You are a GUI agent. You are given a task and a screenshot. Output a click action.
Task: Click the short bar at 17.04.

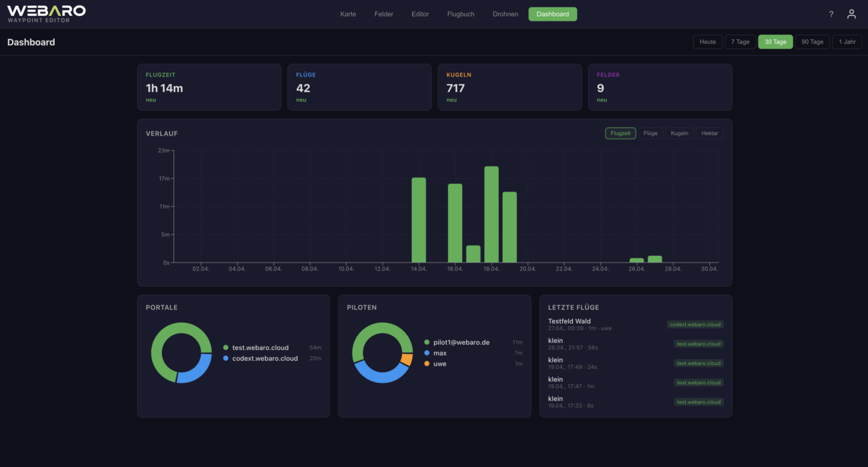click(473, 254)
